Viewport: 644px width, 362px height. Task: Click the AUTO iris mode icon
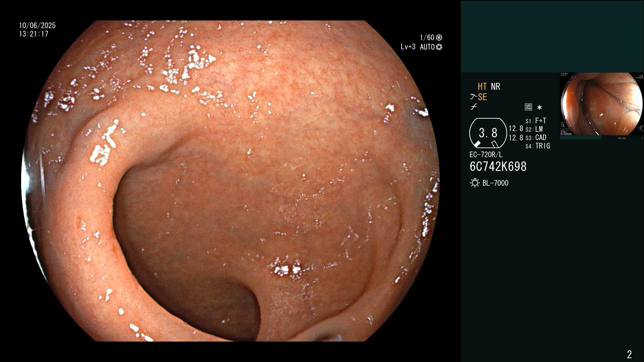coord(439,47)
